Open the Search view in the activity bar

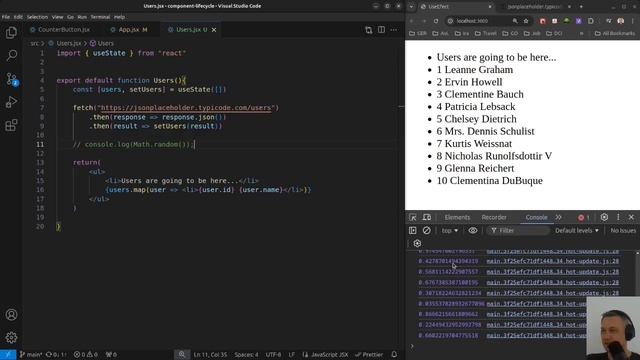coord(11,55)
